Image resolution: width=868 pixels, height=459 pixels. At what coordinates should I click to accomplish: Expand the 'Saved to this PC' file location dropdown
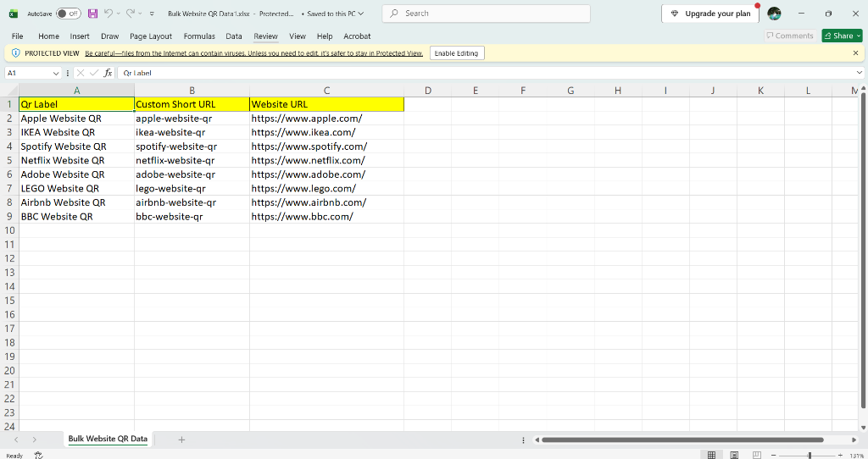pos(361,14)
